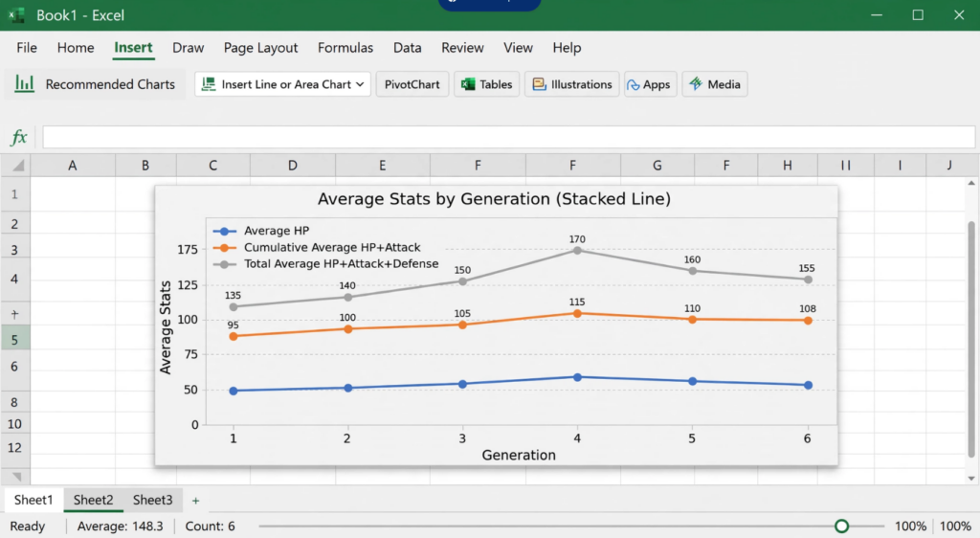Open the Page Layout tab
980x538 pixels.
point(260,48)
